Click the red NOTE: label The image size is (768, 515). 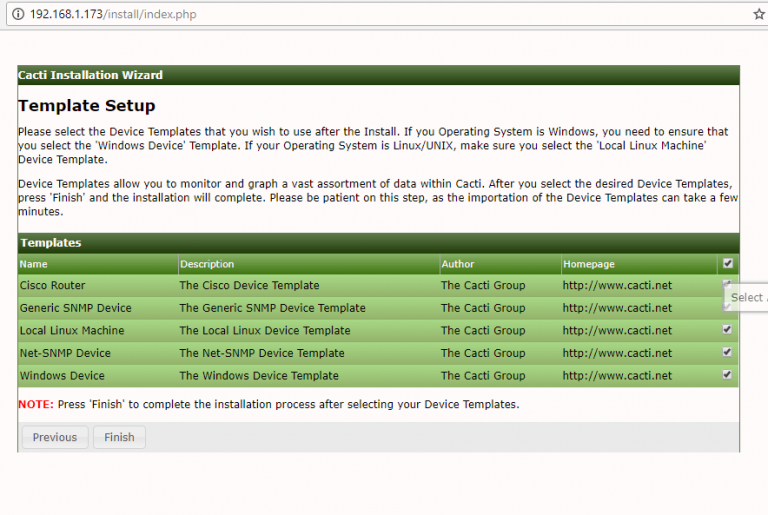tap(36, 404)
